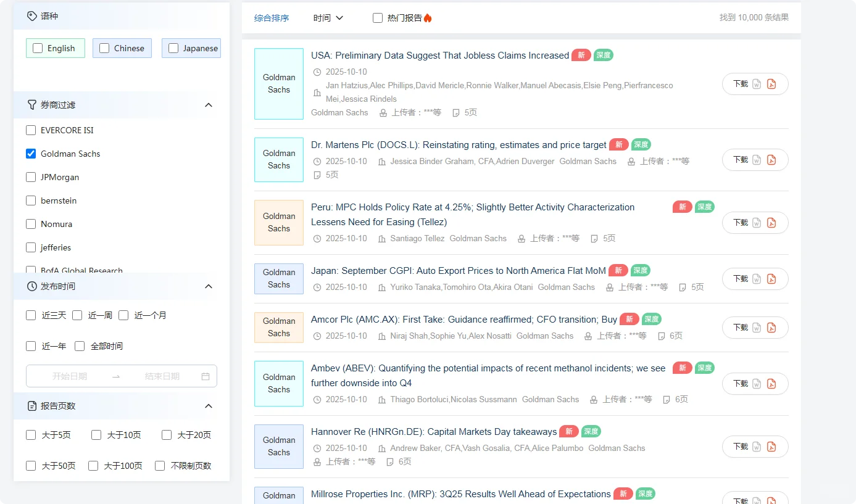Screen dimensions: 856x504
Task: Select the 全部时间 checkbox
Action: pyautogui.click(x=80, y=346)
